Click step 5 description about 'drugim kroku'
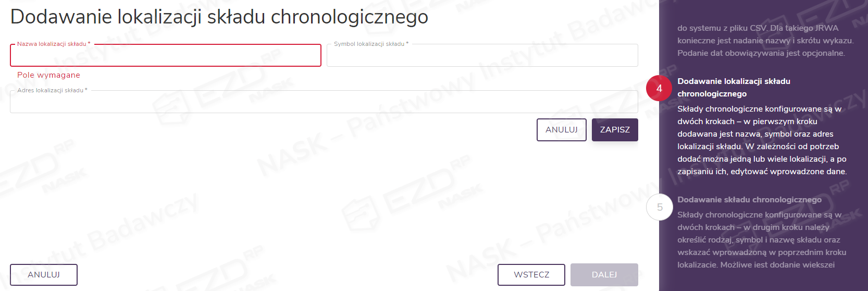 tap(761, 240)
